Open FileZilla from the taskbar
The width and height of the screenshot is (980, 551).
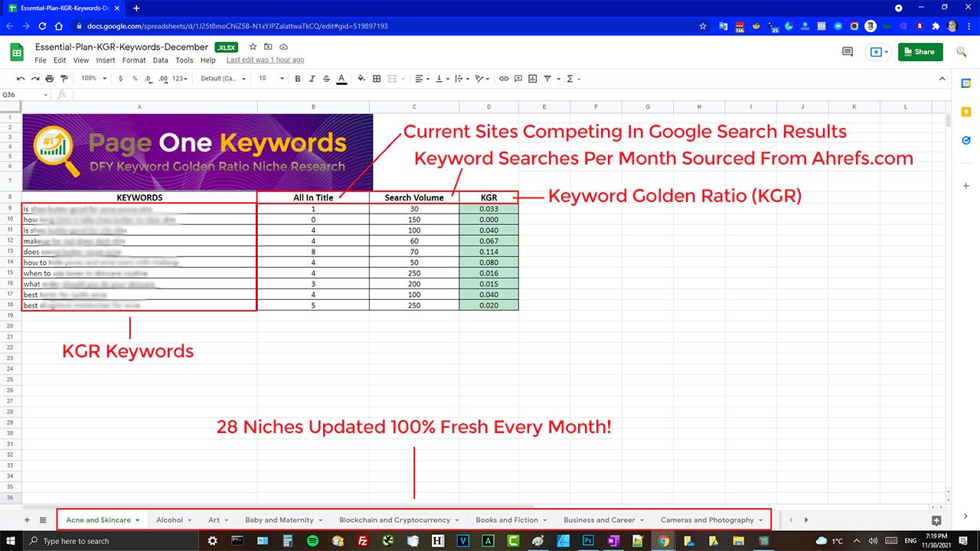click(363, 540)
